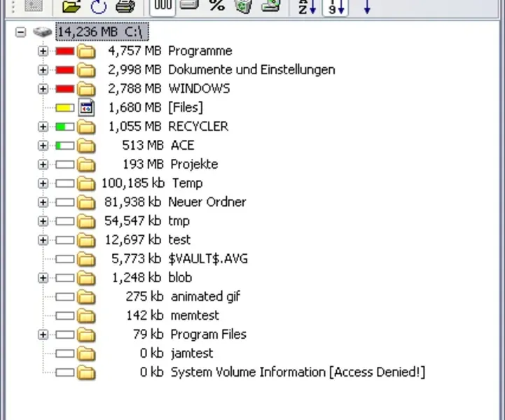
Task: Expand the WINDOWS folder
Action: (43, 89)
